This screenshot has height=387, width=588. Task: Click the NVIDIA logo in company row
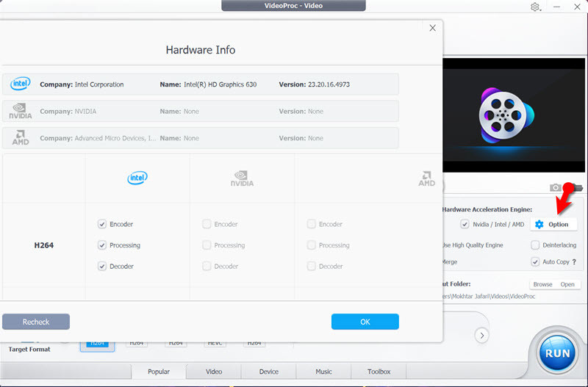(20, 112)
